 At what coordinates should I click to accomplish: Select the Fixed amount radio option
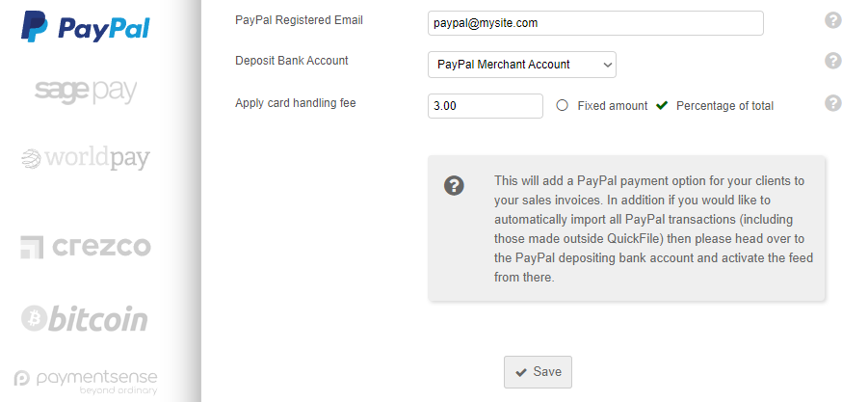point(563,106)
